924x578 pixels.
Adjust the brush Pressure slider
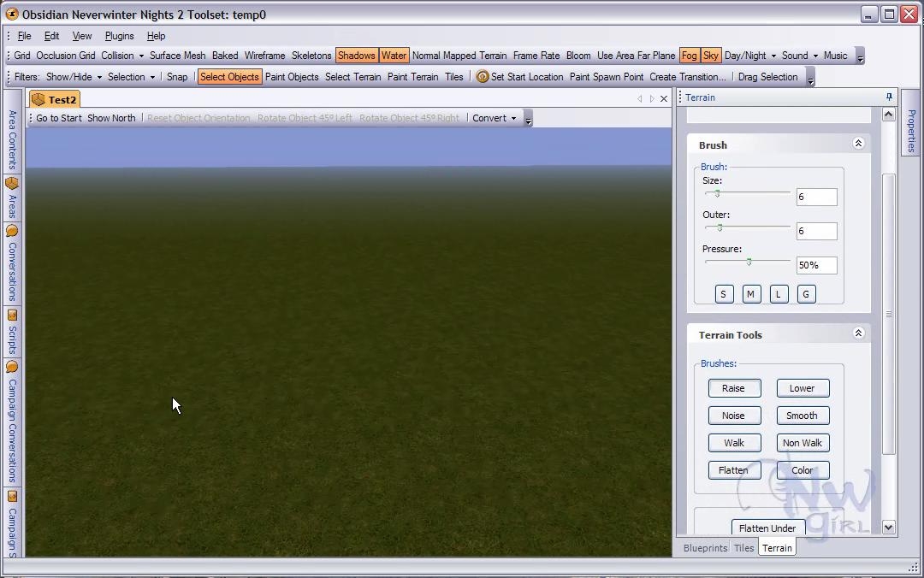point(749,262)
